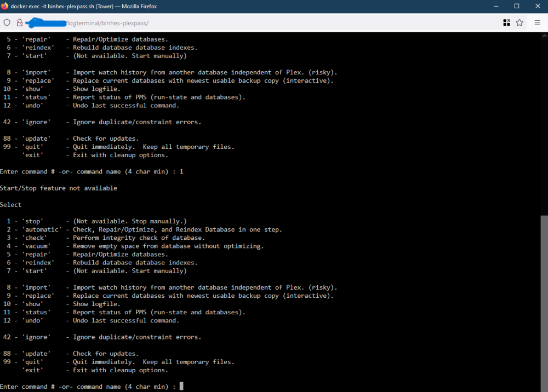Click upper "12 - 'undo'" line
Image resolution: width=548 pixels, height=392 pixels.
click(91, 106)
